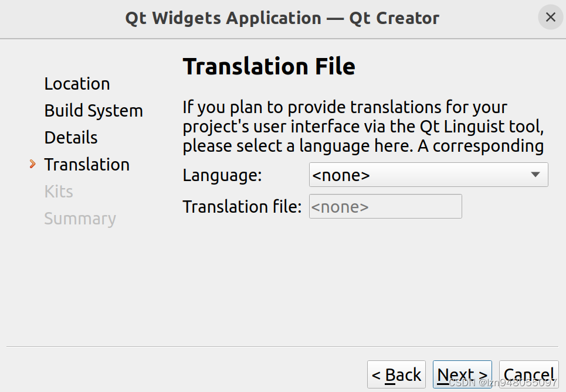The width and height of the screenshot is (566, 392).
Task: Select the Kits wizard step
Action: (x=59, y=192)
